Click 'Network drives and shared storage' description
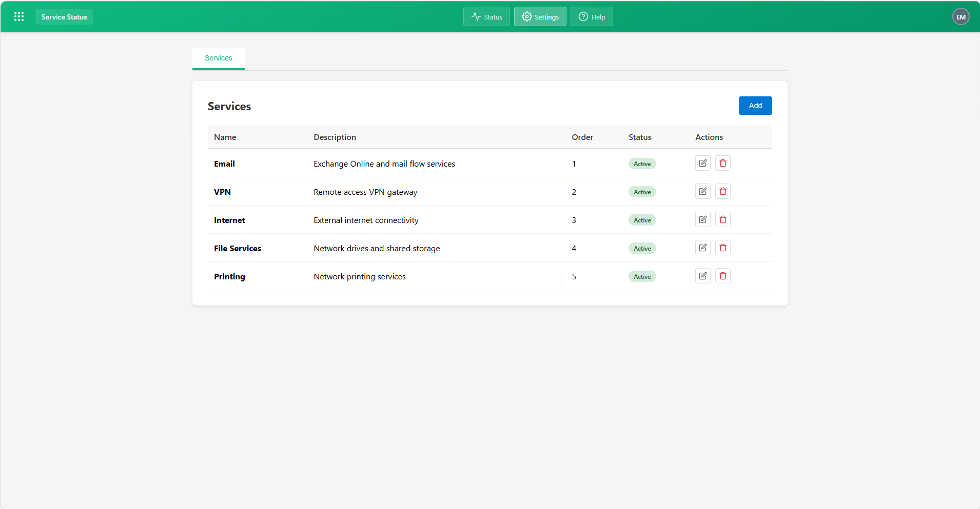Viewport: 980px width, 509px height. 377,248
